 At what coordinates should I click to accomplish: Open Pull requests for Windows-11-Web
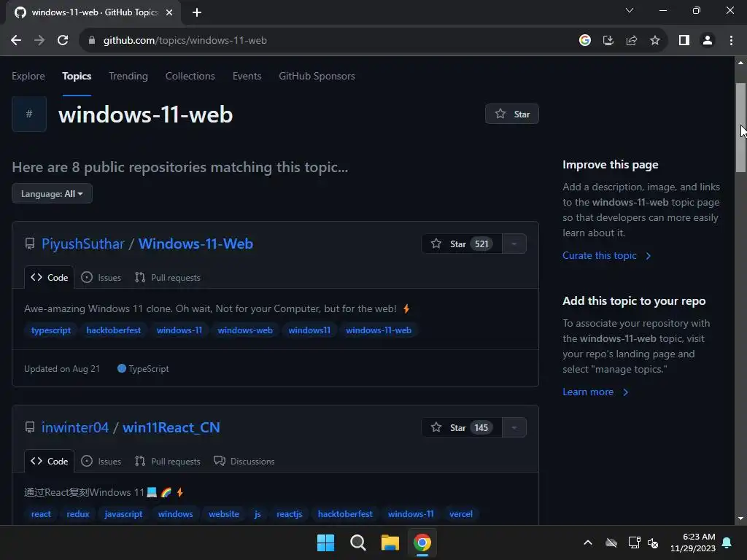[167, 277]
